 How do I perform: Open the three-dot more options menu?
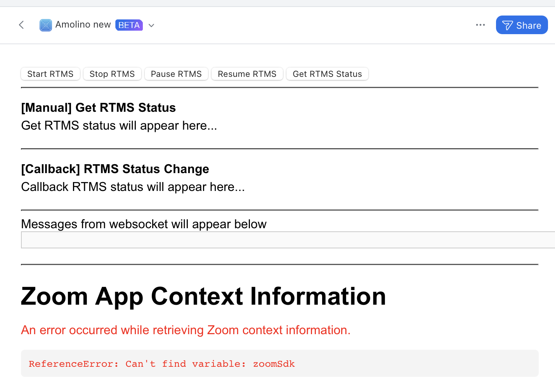[x=480, y=25]
